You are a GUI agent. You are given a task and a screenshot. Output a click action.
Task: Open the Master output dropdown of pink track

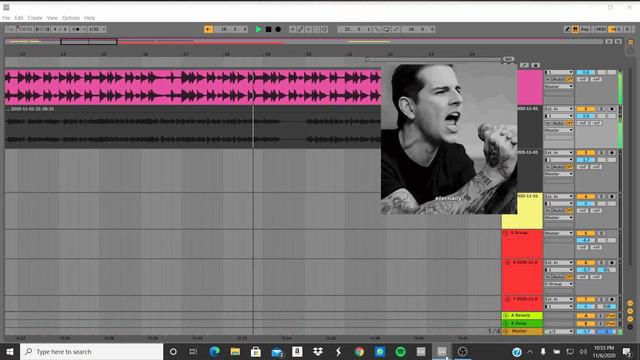559,87
